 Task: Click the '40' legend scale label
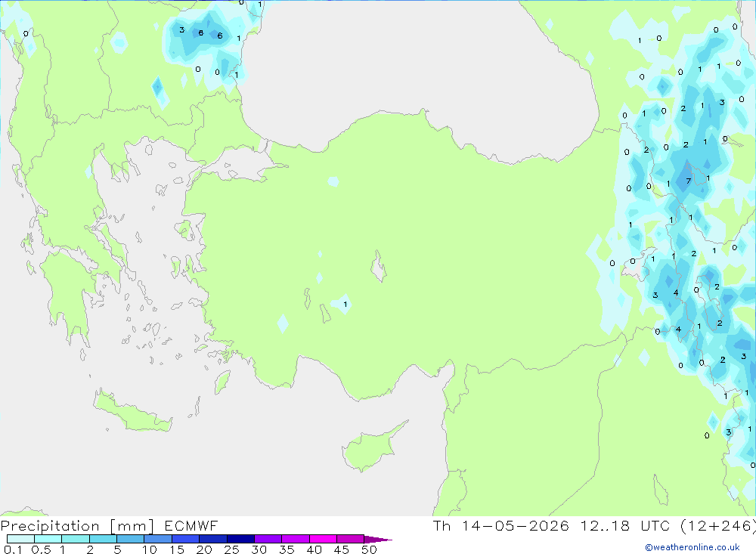(x=314, y=549)
